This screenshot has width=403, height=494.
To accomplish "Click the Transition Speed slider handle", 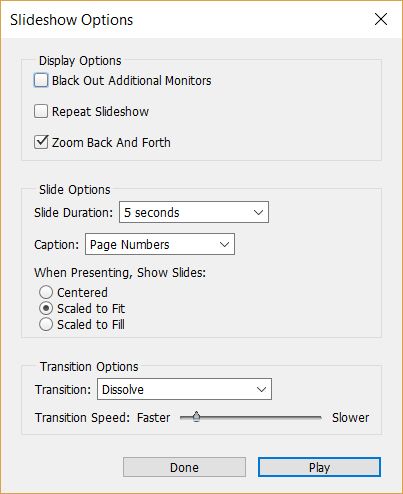I will (197, 417).
